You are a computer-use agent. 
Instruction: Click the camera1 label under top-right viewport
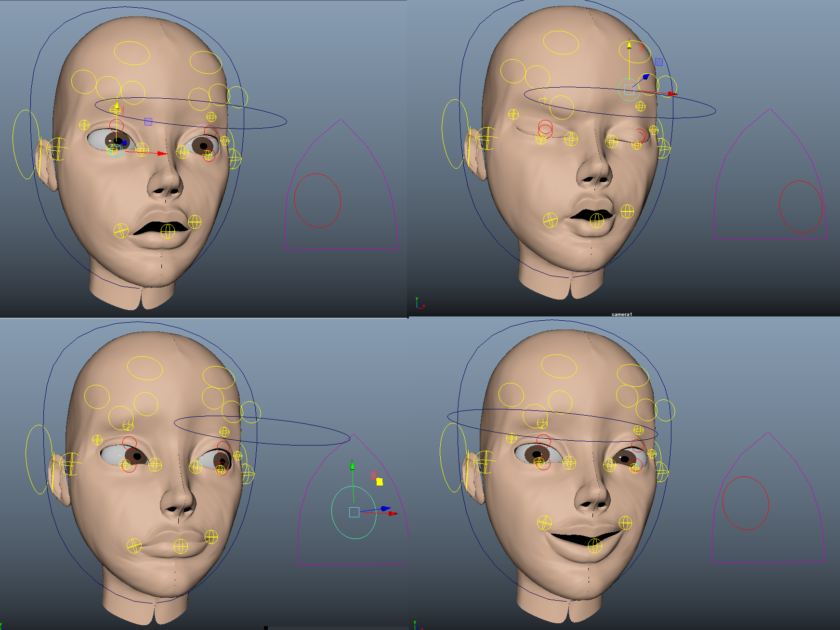[x=621, y=314]
